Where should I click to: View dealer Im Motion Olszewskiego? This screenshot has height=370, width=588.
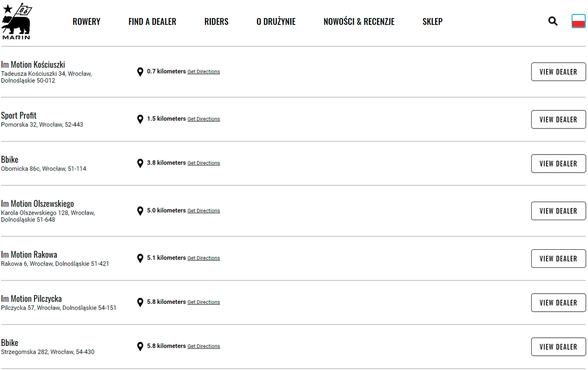558,211
